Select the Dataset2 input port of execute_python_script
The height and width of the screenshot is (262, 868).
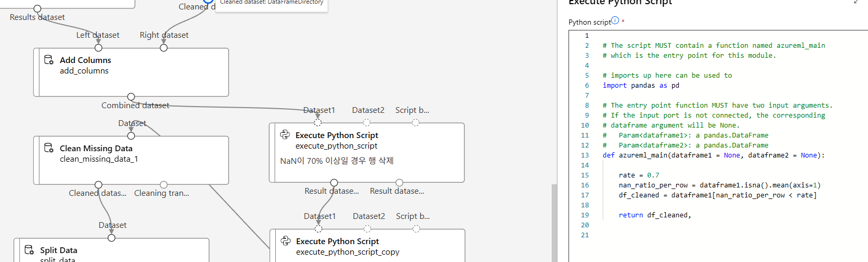point(367,122)
